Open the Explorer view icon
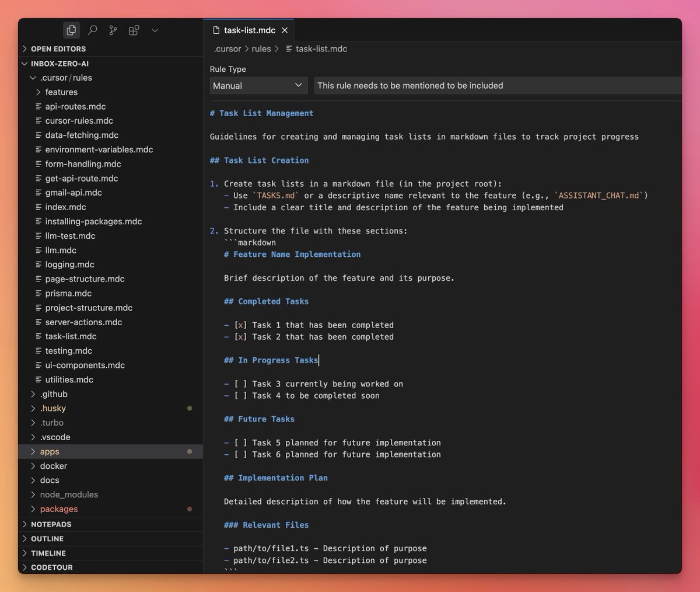Screen dimensions: 700x592 pyautogui.click(x=71, y=30)
